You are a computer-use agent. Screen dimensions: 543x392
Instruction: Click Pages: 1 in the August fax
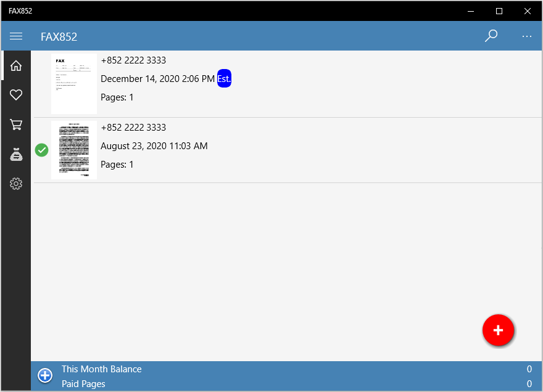pyautogui.click(x=117, y=165)
